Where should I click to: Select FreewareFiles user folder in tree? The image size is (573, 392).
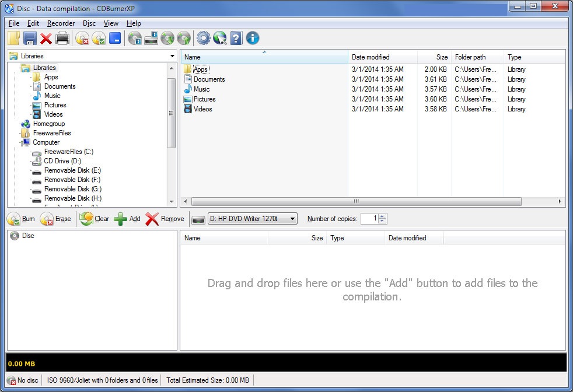52,133
